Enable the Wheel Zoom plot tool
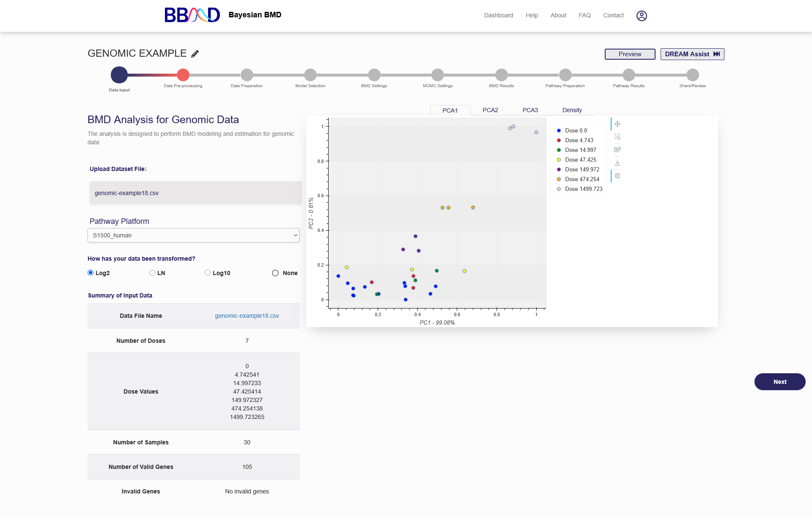 tap(617, 149)
